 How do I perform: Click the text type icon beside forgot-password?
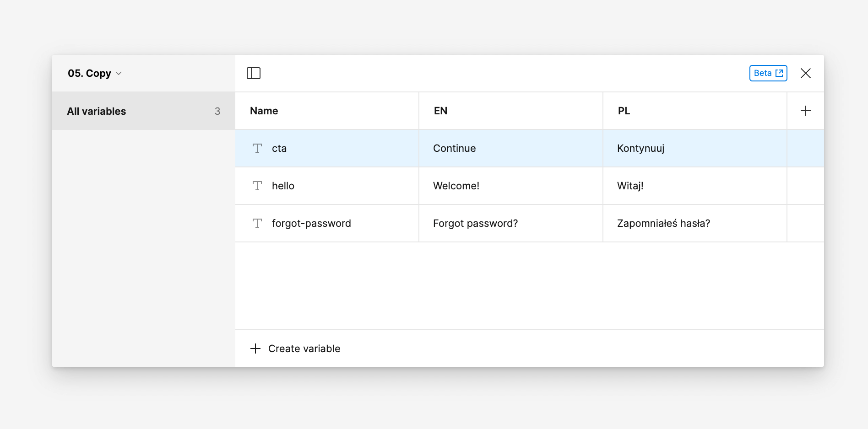pos(257,223)
